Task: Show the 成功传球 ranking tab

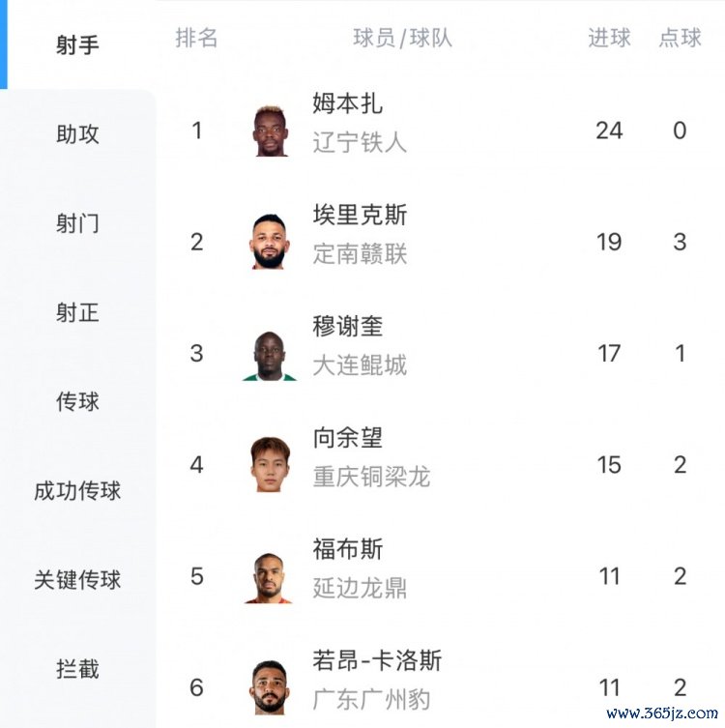Action: coord(77,490)
